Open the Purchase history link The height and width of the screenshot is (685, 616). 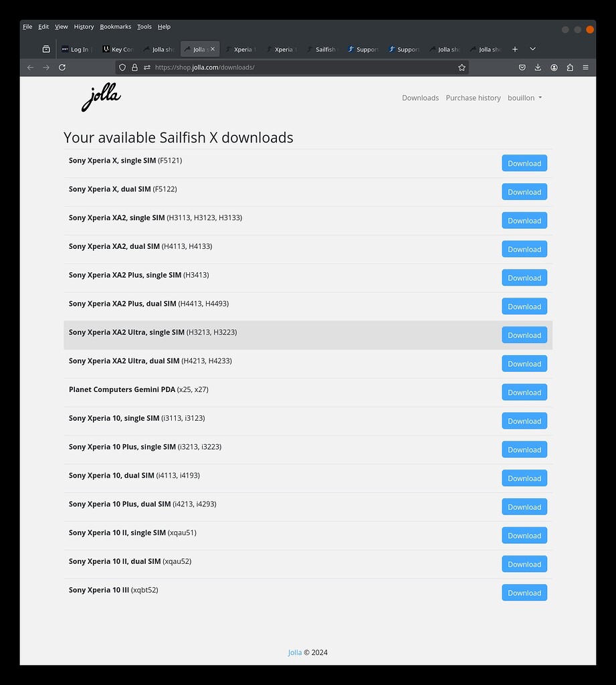[x=473, y=98]
